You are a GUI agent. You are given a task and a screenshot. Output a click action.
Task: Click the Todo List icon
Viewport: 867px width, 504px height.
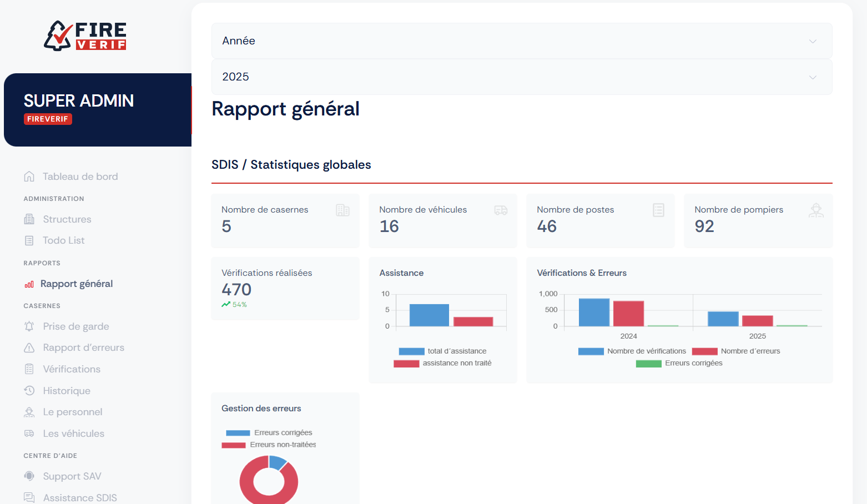tap(29, 241)
